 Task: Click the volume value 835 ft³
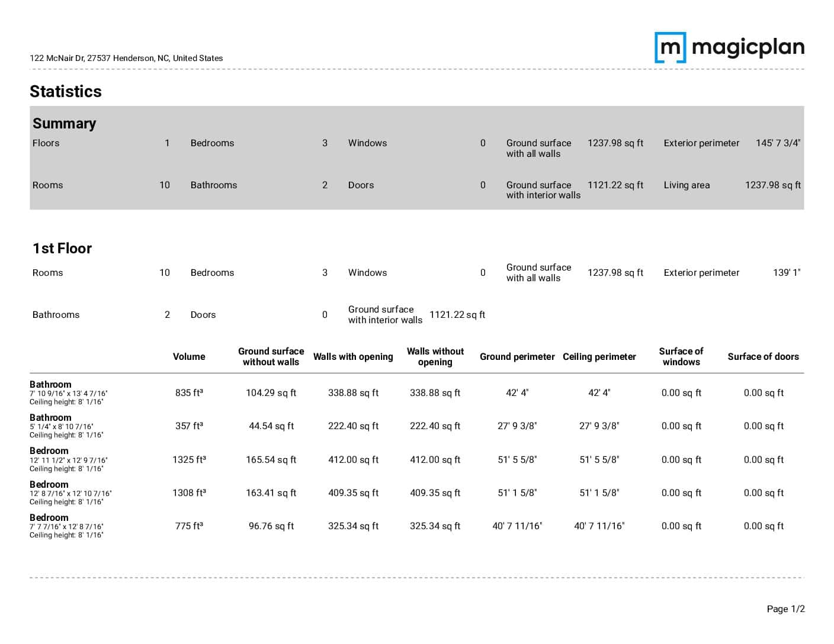tap(189, 392)
